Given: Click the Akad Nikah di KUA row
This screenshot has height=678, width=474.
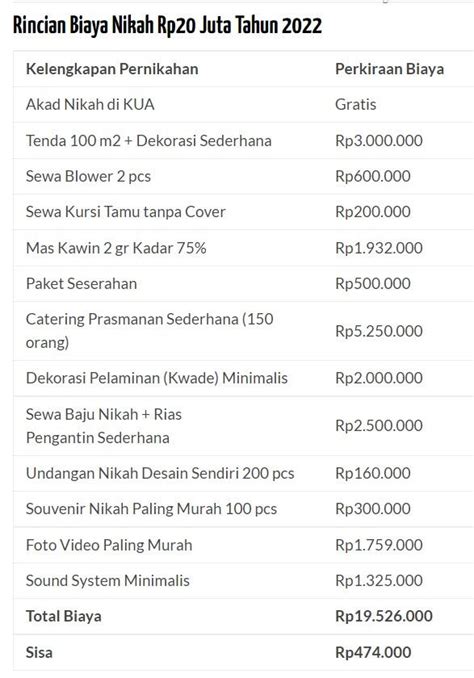Looking at the screenshot, I should coord(243,105).
